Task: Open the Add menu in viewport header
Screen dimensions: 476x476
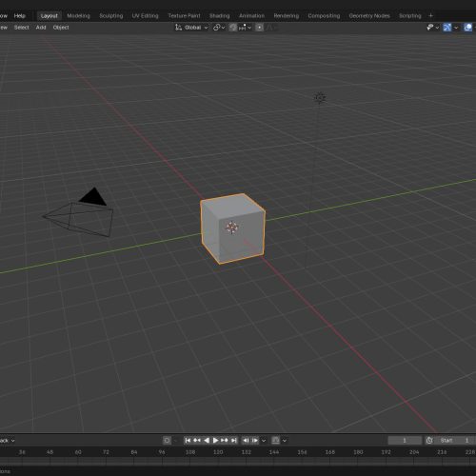Action: tap(41, 28)
